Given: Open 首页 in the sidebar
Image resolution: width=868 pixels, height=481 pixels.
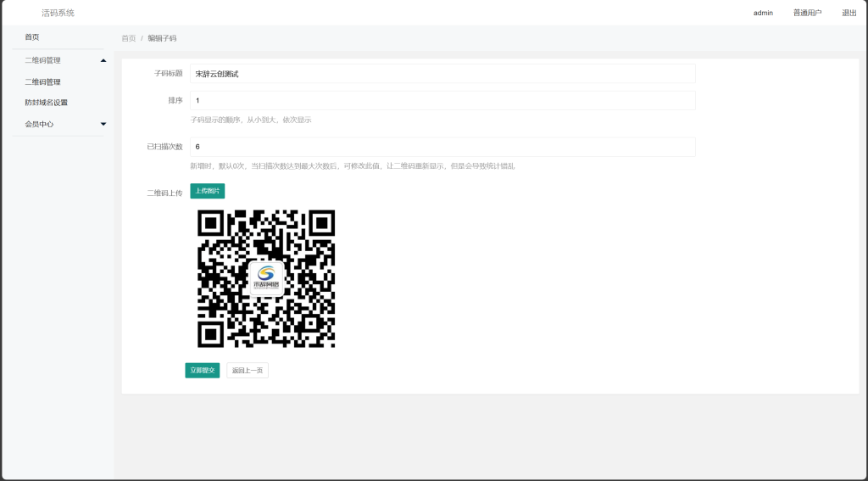Looking at the screenshot, I should (x=32, y=37).
